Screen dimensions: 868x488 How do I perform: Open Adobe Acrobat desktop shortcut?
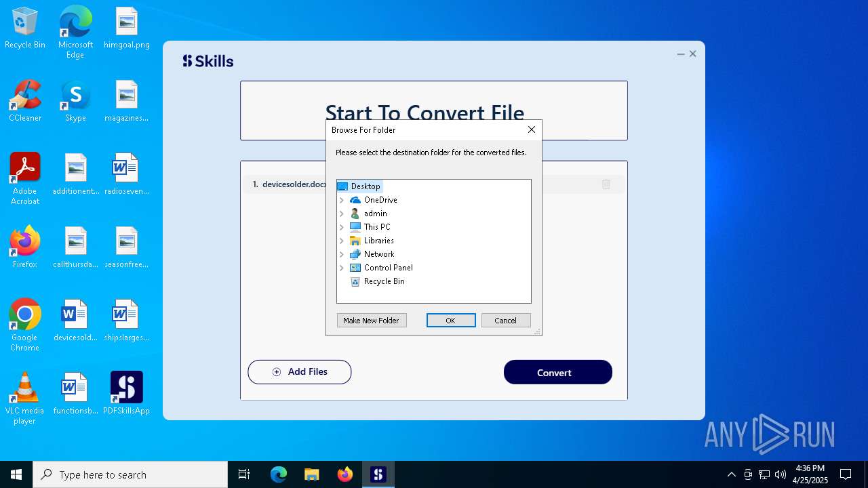tap(25, 179)
